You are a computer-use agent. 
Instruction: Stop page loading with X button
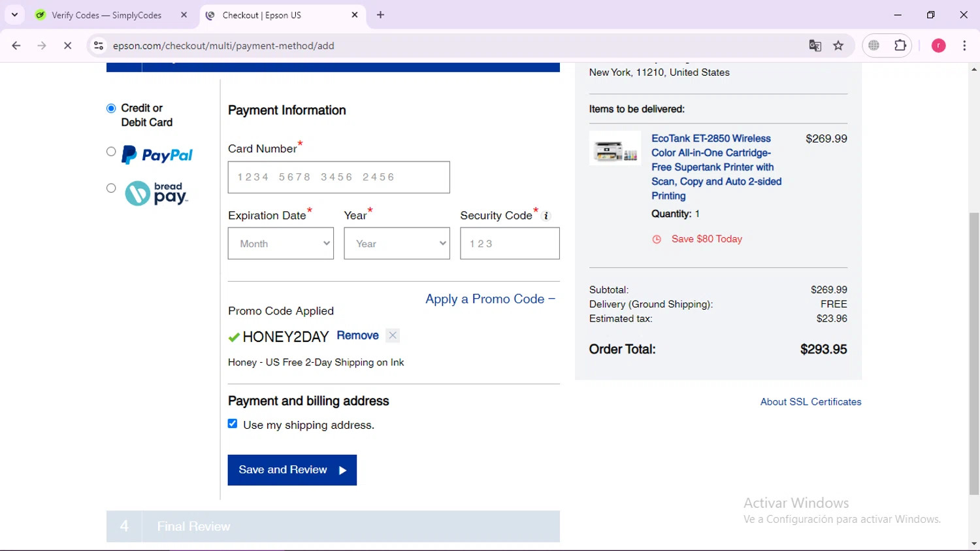click(67, 46)
